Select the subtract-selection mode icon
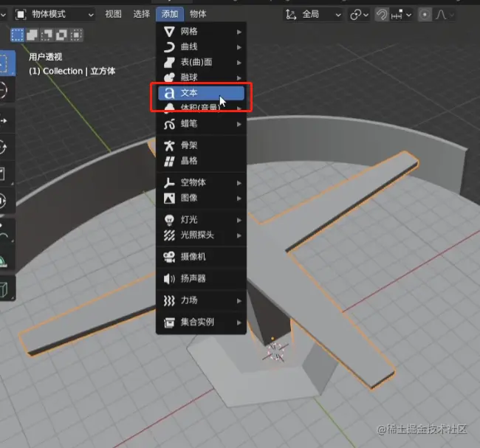This screenshot has height=448, width=480. (47, 35)
